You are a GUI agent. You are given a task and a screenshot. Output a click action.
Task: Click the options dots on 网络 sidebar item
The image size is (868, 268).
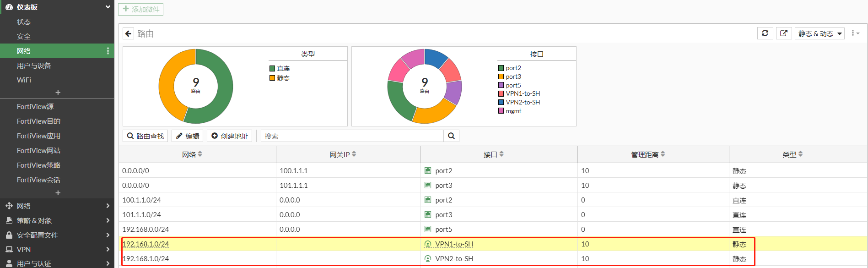coord(108,51)
